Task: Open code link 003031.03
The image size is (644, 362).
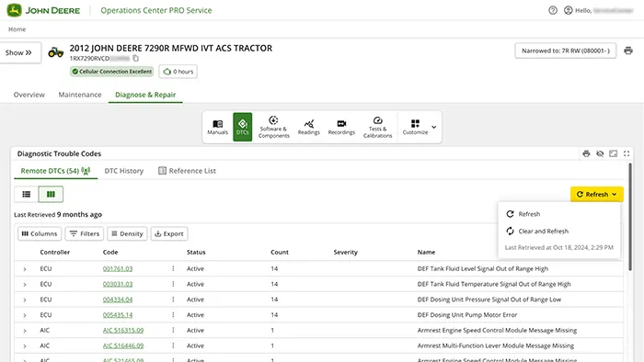Action: point(118,284)
